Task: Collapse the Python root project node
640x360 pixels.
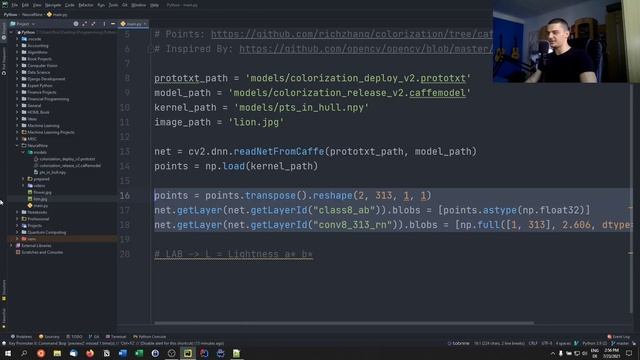Action: tap(11, 32)
